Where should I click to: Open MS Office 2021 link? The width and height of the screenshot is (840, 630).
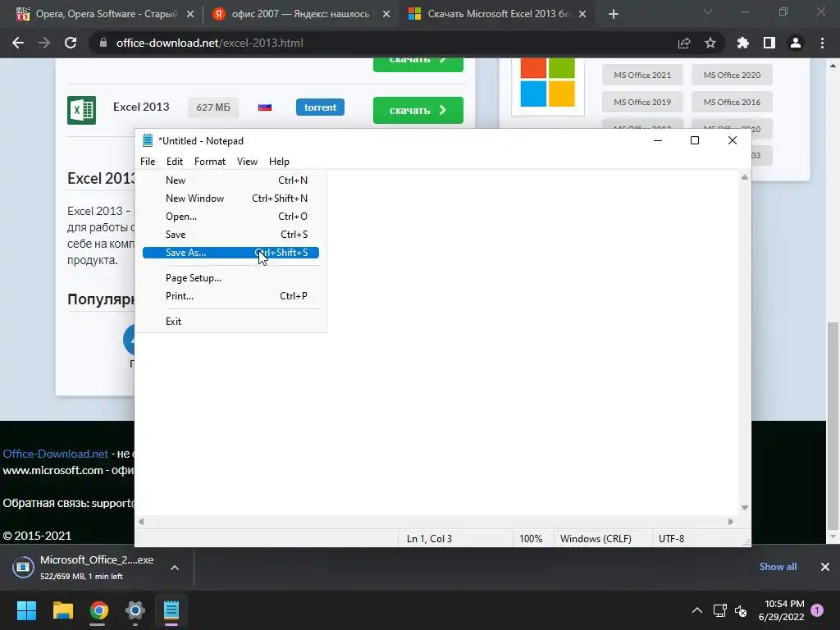[642, 75]
